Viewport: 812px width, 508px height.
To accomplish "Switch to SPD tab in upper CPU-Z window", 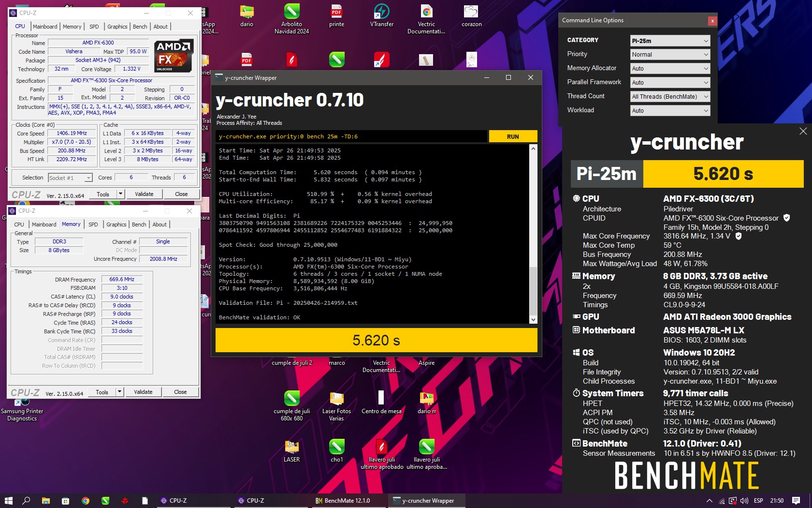I will (94, 27).
